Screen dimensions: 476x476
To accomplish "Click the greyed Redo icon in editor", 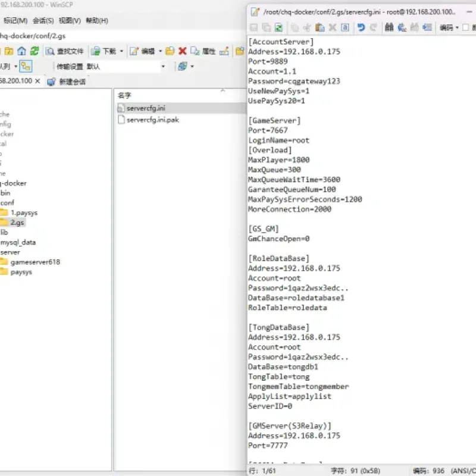I will (374, 27).
